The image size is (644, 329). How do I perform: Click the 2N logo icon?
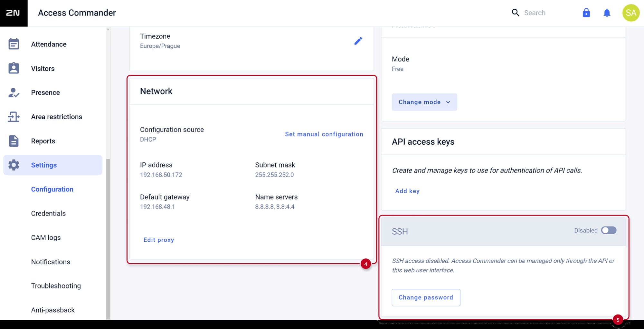pyautogui.click(x=13, y=13)
